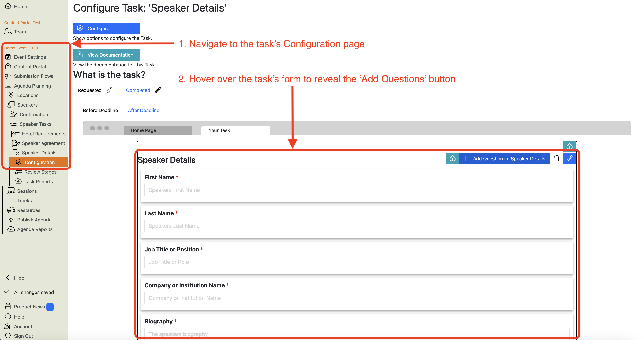Delete the Speaker Details form
Screen dimensions: 644x340
pyautogui.click(x=556, y=158)
